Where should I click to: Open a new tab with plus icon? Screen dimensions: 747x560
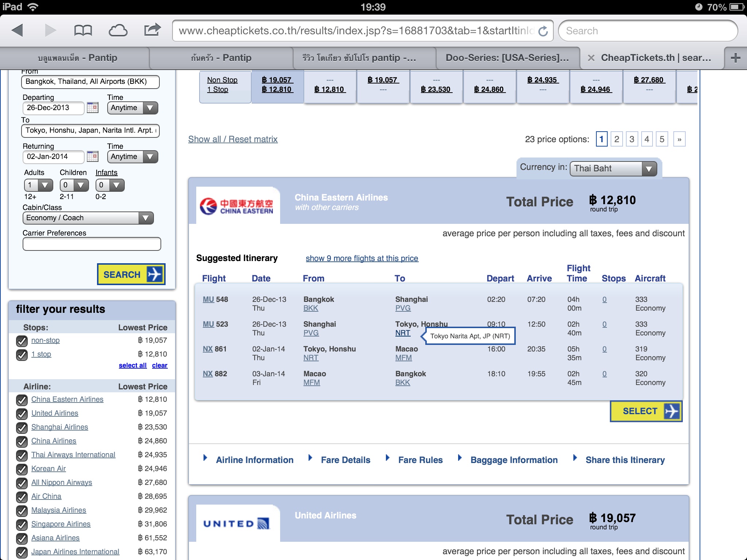736,58
